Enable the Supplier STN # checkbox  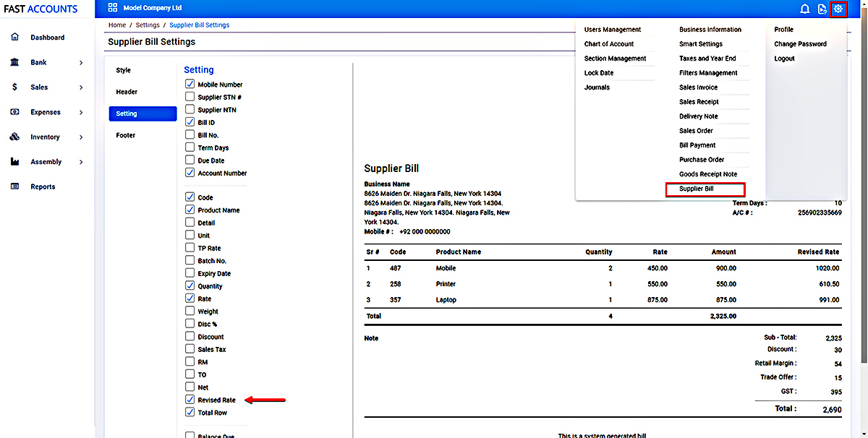pos(190,97)
